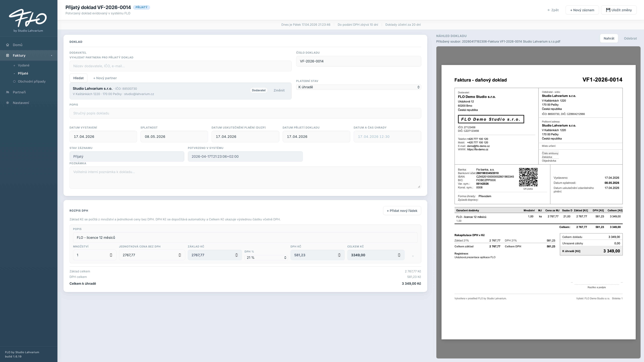644x362 pixels.
Task: Adjust the Množství stepper arrows
Action: [111, 255]
